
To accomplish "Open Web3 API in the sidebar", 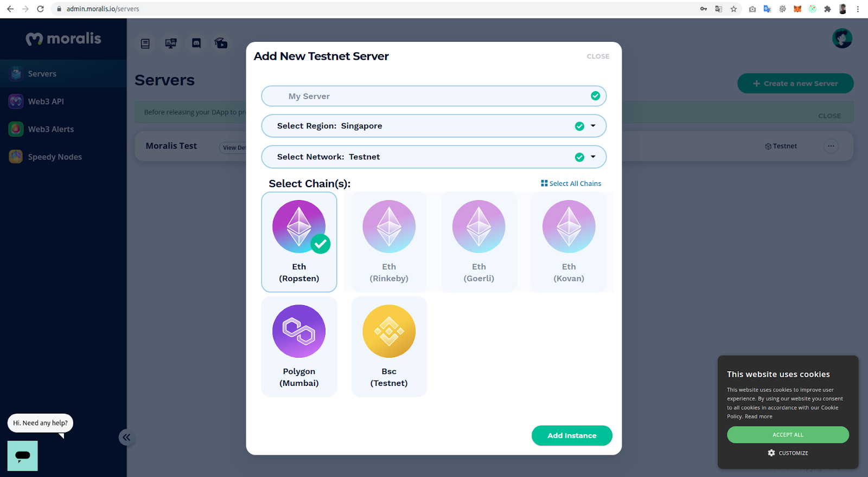I will click(63, 101).
